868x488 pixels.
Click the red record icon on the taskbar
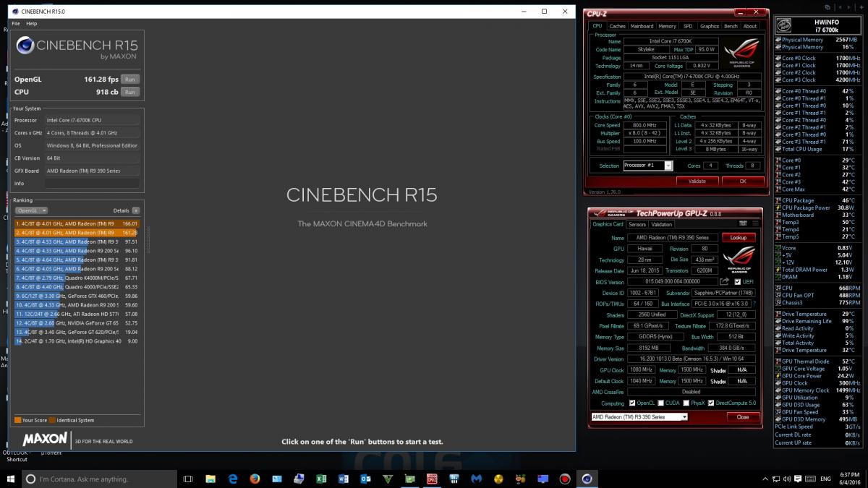pos(565,479)
